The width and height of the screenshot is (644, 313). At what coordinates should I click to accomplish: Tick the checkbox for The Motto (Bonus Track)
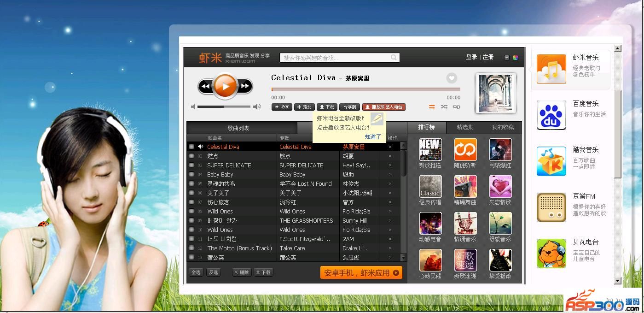click(191, 248)
